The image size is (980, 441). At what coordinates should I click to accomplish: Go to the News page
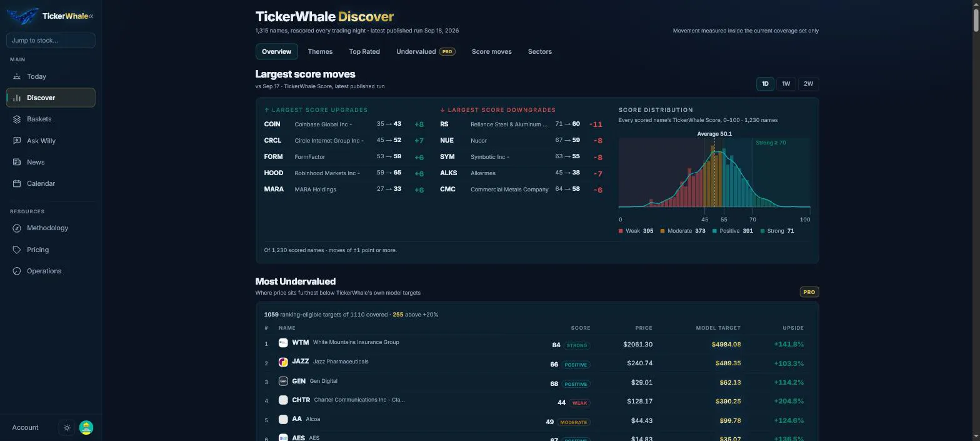[x=51, y=162]
